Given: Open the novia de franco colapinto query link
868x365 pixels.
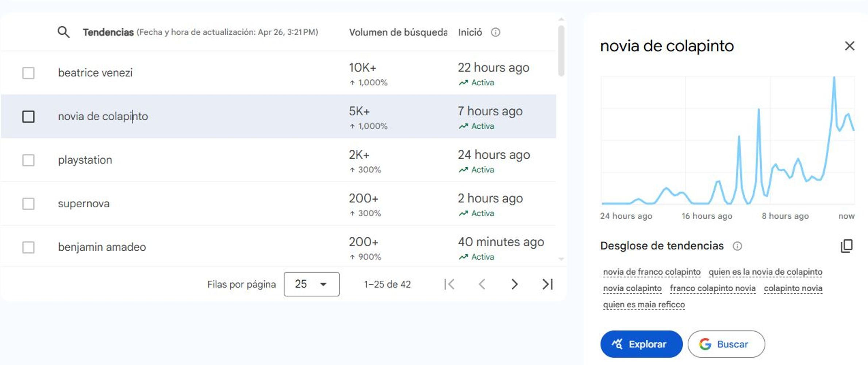Looking at the screenshot, I should click(652, 272).
